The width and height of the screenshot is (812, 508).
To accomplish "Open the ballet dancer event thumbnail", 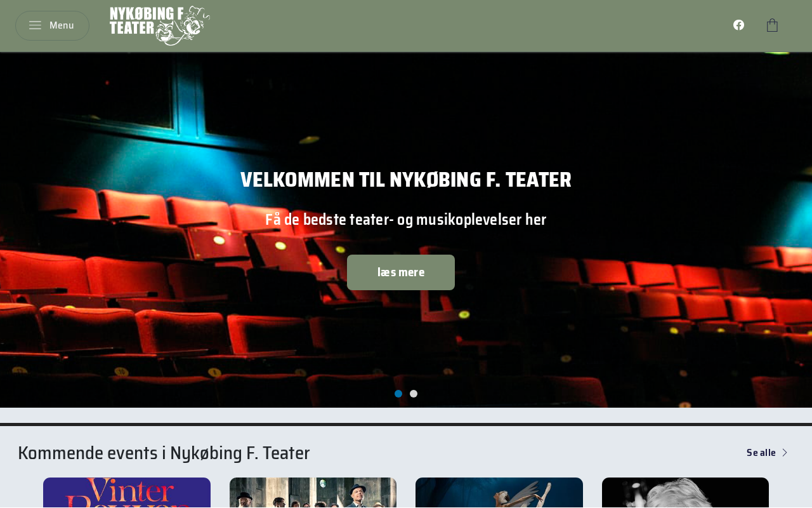I will click(499, 493).
